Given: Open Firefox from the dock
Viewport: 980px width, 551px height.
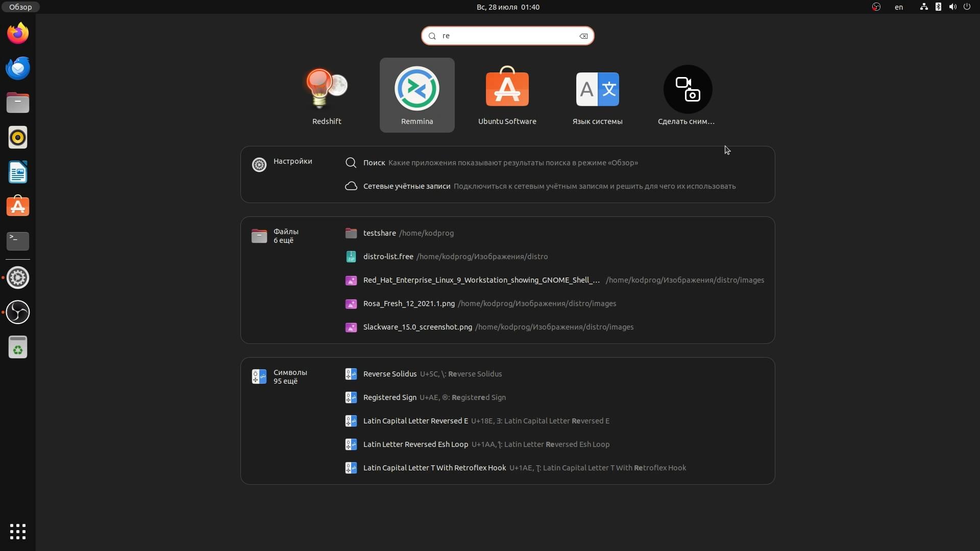Looking at the screenshot, I should [x=18, y=34].
